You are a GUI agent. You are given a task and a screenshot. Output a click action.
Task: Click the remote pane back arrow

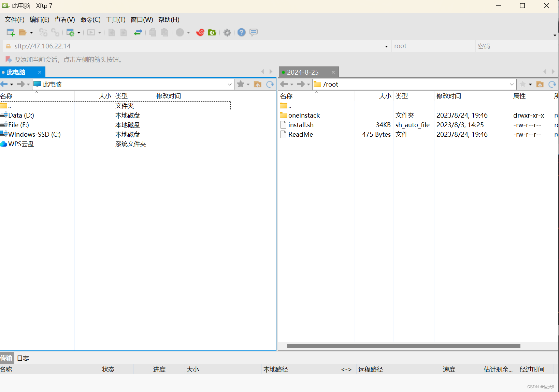point(284,84)
